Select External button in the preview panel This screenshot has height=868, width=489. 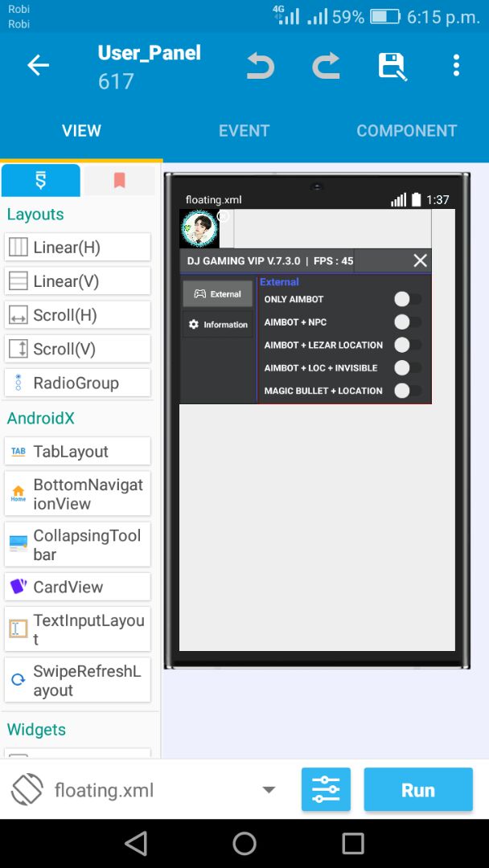tap(218, 294)
